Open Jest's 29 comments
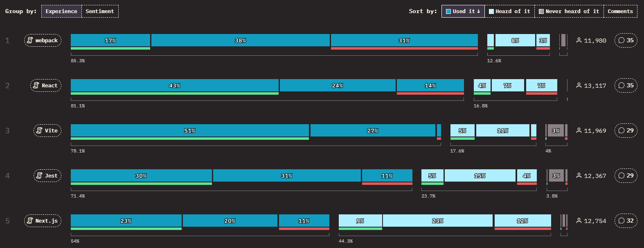 pos(626,175)
